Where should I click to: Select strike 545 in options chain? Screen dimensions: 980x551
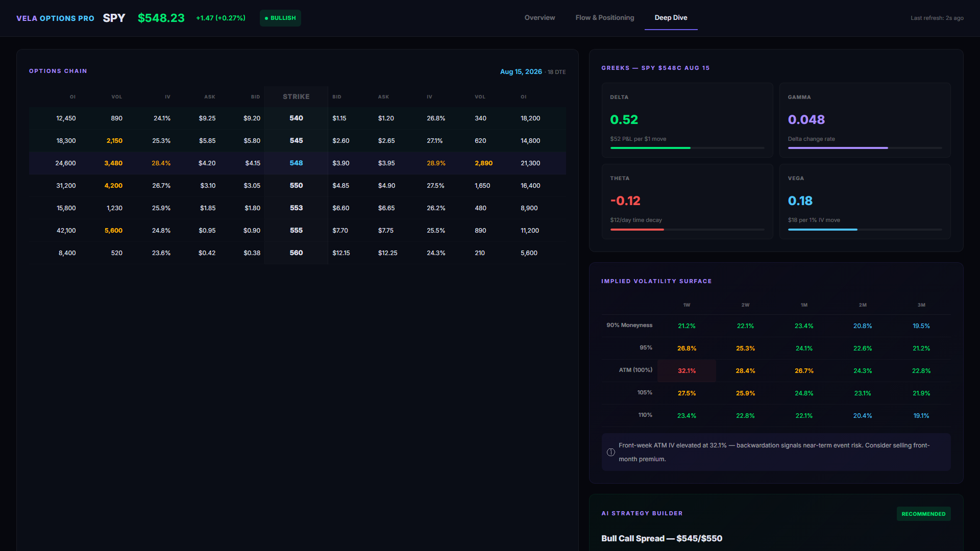click(296, 140)
